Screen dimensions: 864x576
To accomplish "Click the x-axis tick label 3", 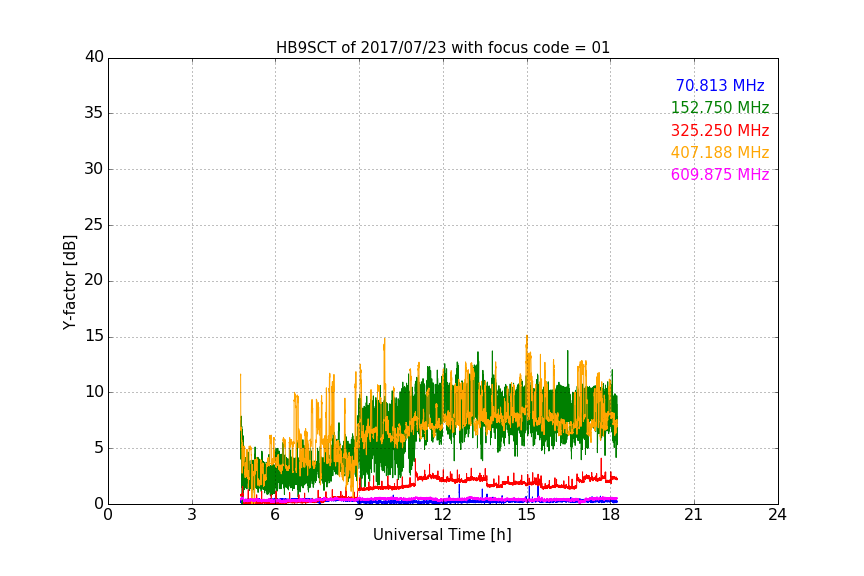I will point(192,515).
